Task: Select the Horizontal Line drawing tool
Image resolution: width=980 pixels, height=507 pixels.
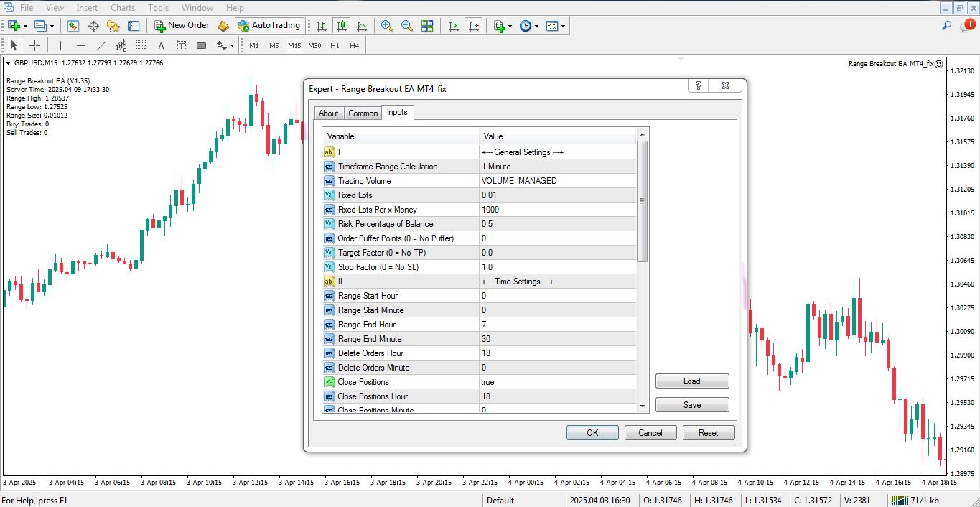Action: (x=80, y=45)
